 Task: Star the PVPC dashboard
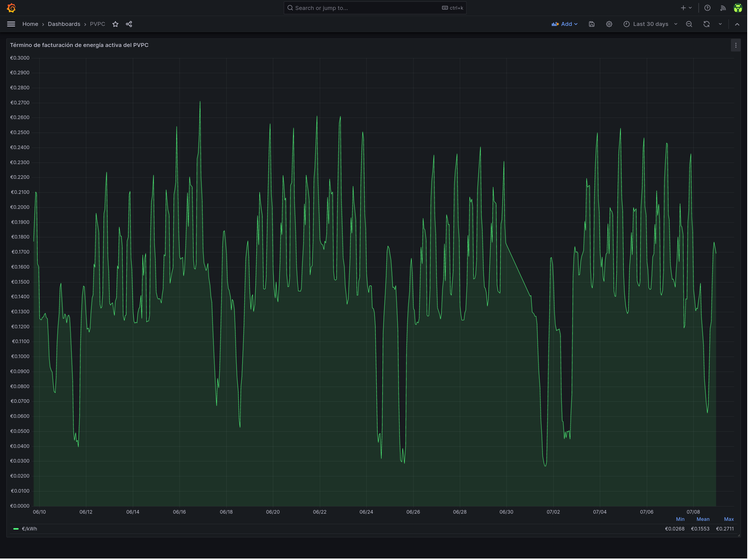point(115,24)
